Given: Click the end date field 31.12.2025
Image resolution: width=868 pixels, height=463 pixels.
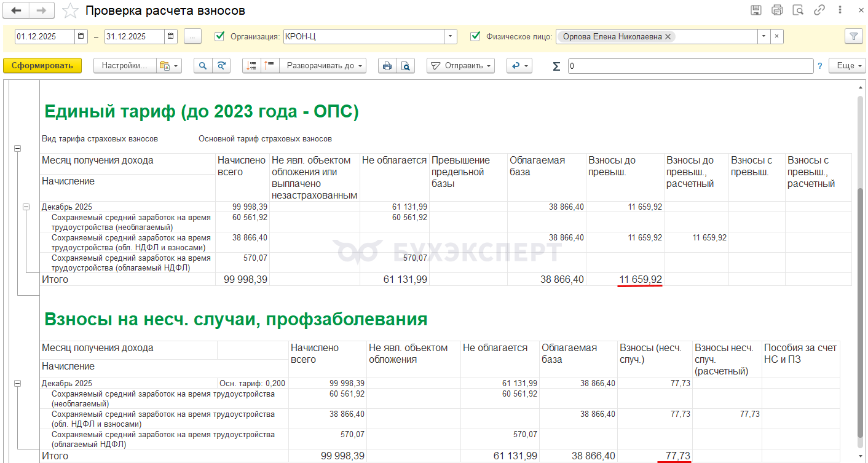Looking at the screenshot, I should (x=135, y=36).
